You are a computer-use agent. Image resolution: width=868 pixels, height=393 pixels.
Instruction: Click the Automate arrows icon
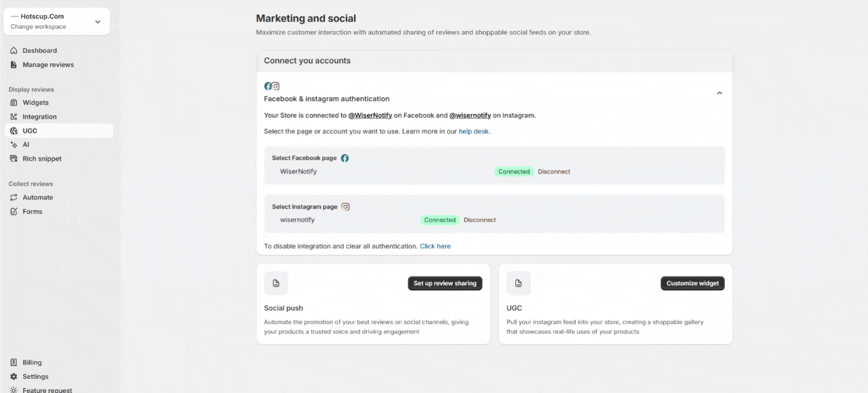click(14, 198)
